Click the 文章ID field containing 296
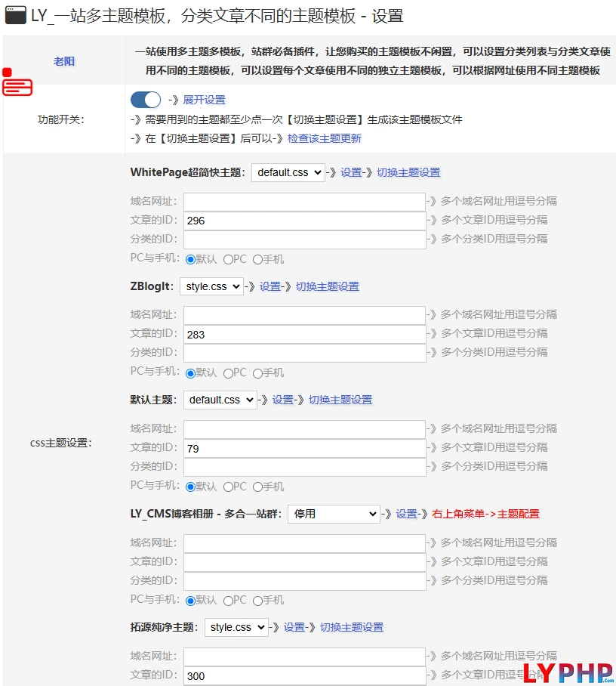 coord(302,220)
